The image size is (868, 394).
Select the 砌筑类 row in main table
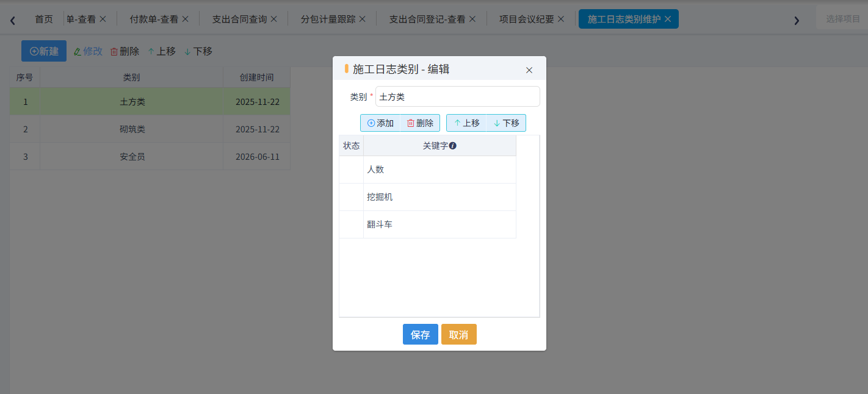(150, 129)
